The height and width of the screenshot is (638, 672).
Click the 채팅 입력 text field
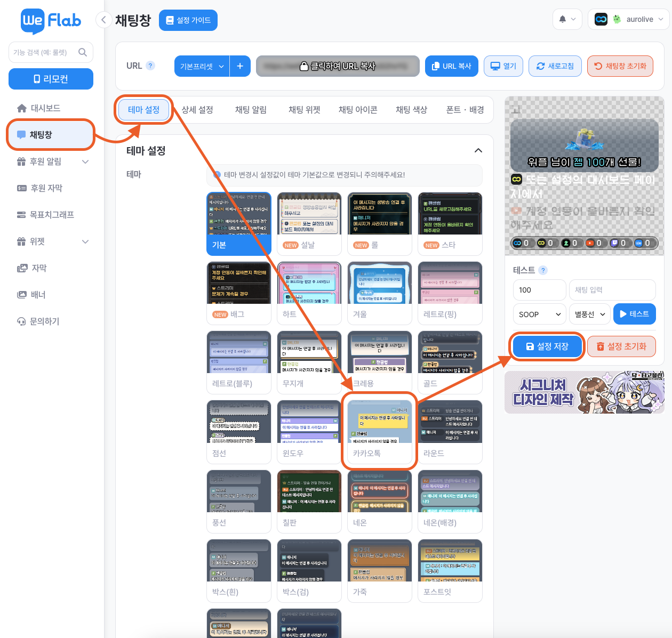612,290
